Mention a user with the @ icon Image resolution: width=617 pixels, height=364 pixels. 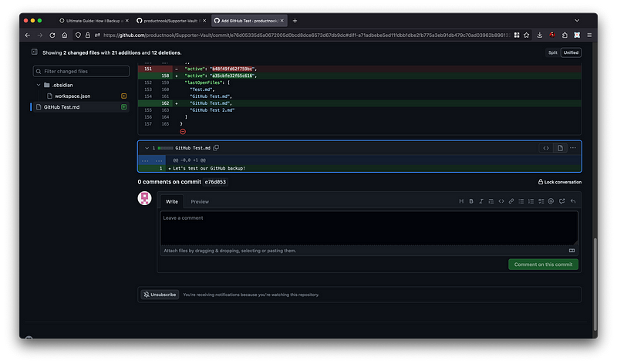[551, 201]
